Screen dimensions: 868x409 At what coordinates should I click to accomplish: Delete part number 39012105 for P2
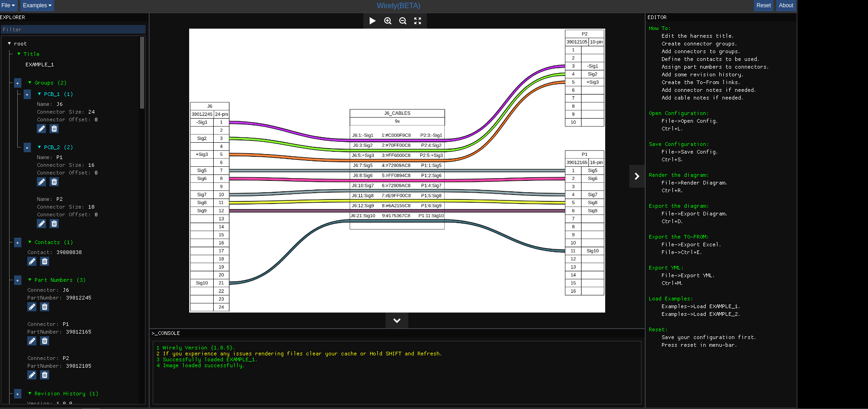[45, 375]
